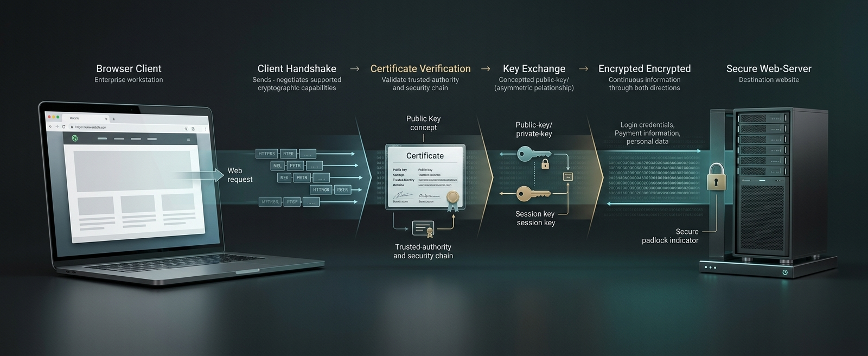Click the Secure Web-Server heading
Screen dimensions: 868x356
click(769, 68)
